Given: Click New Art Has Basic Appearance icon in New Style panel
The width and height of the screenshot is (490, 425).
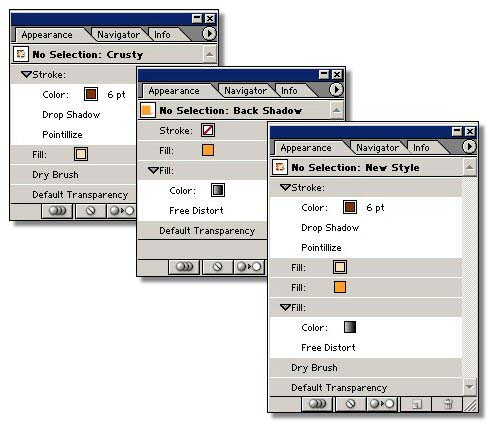Looking at the screenshot, I should tap(317, 404).
